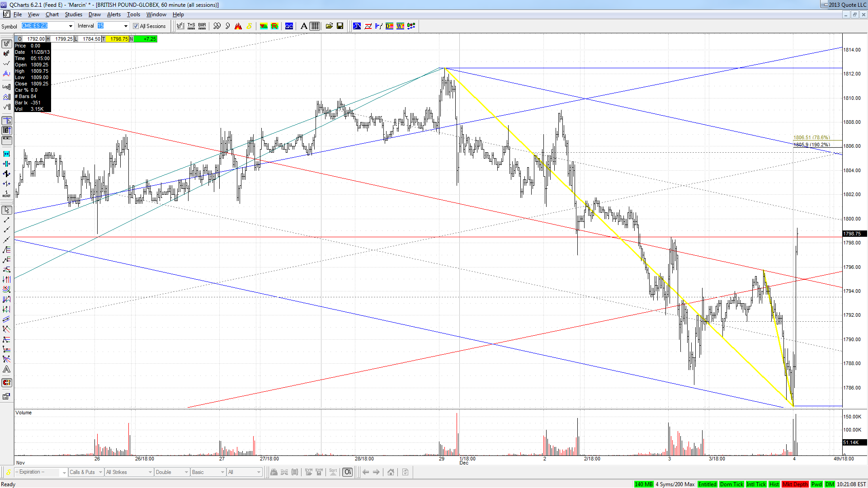The height and width of the screenshot is (488, 868).
Task: Expand the Symbol dropdown
Action: coord(71,26)
